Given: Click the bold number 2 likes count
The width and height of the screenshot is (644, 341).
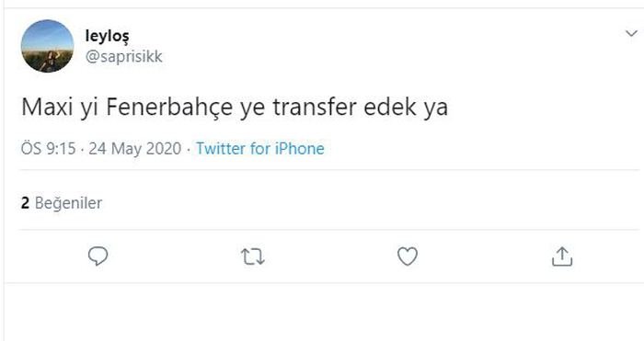Looking at the screenshot, I should [25, 203].
